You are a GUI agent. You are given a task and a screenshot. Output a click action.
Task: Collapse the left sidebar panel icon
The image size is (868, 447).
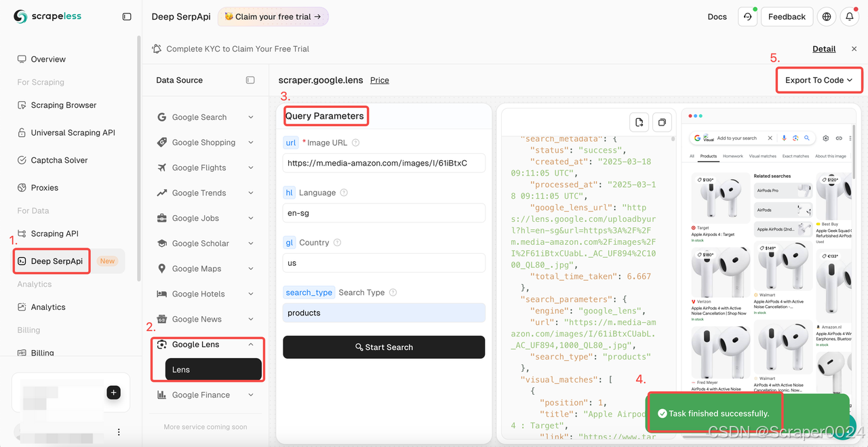click(127, 16)
